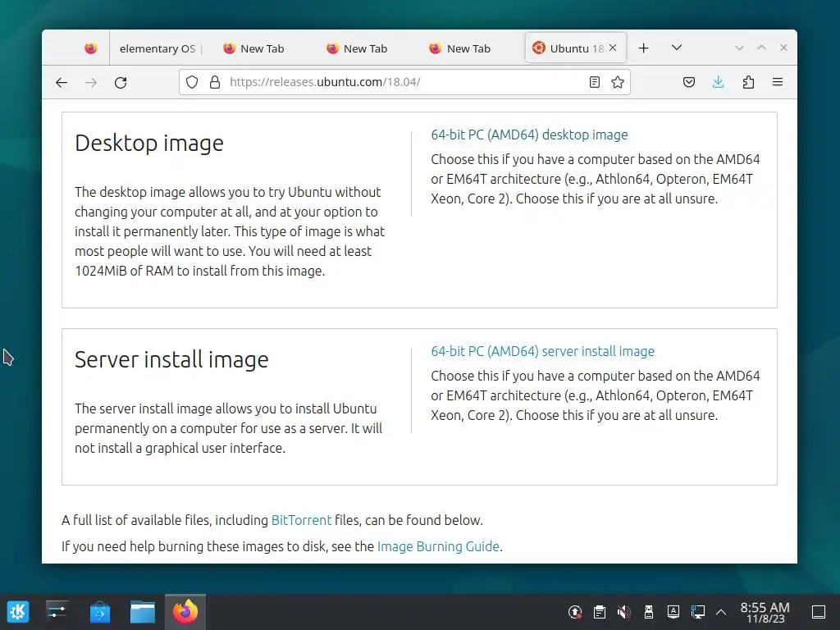The width and height of the screenshot is (840, 630).
Task: Open the extensions puzzle icon
Action: coord(748,82)
